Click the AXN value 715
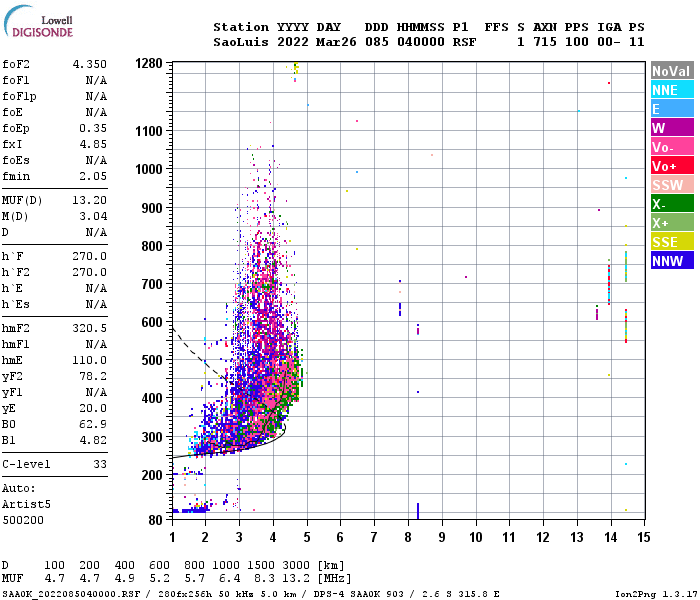Image resolution: width=700 pixels, height=600 pixels. pyautogui.click(x=545, y=42)
